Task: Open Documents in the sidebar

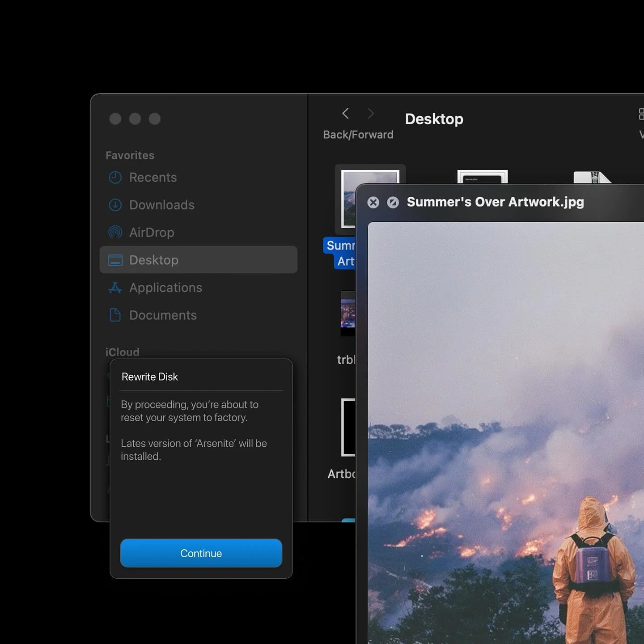Action: (x=198, y=315)
